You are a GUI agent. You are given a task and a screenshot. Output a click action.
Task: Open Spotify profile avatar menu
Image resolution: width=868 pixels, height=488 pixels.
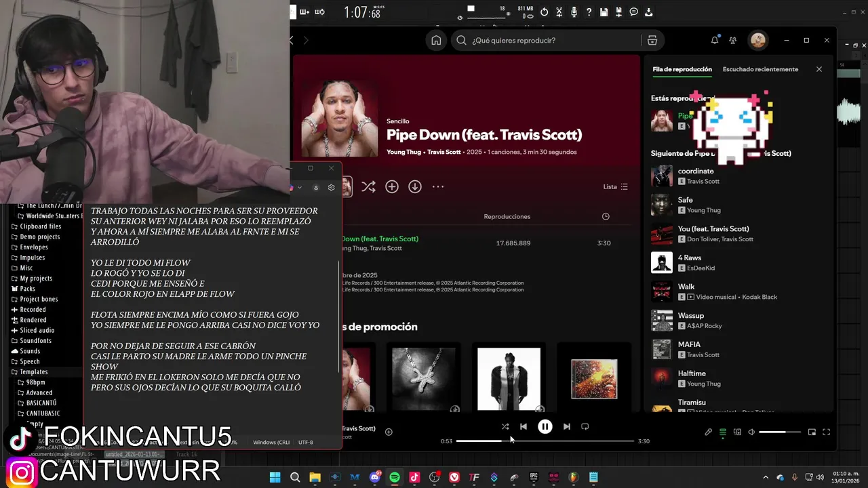(x=758, y=40)
